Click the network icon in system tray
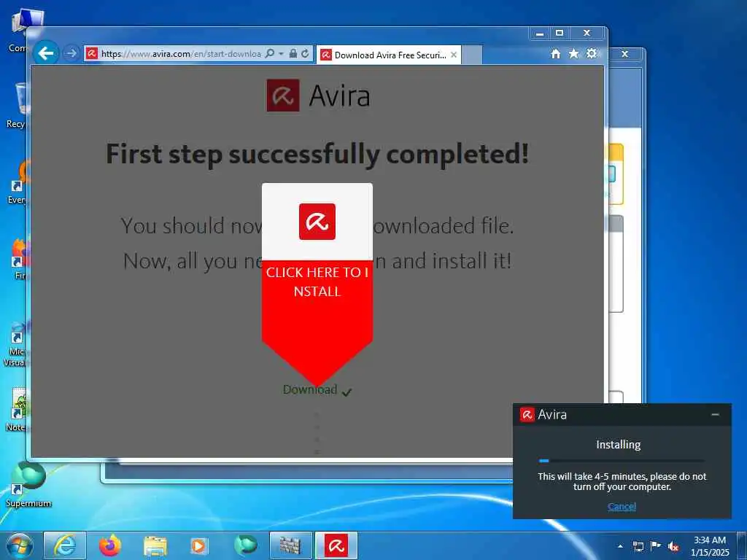The image size is (747, 560). click(x=638, y=546)
